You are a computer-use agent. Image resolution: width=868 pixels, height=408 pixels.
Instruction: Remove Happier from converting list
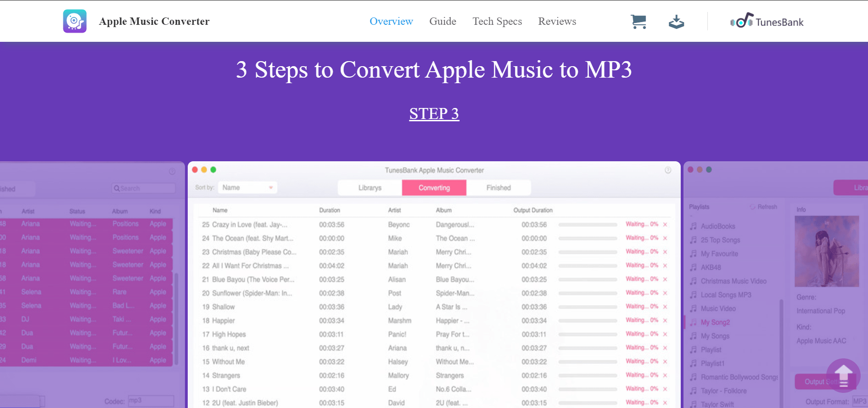665,321
